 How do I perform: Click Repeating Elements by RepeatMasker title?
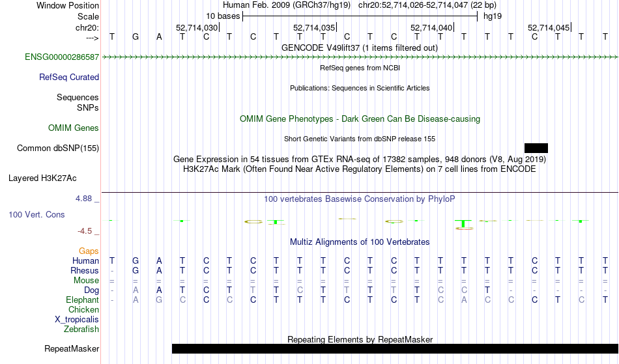pyautogui.click(x=360, y=339)
